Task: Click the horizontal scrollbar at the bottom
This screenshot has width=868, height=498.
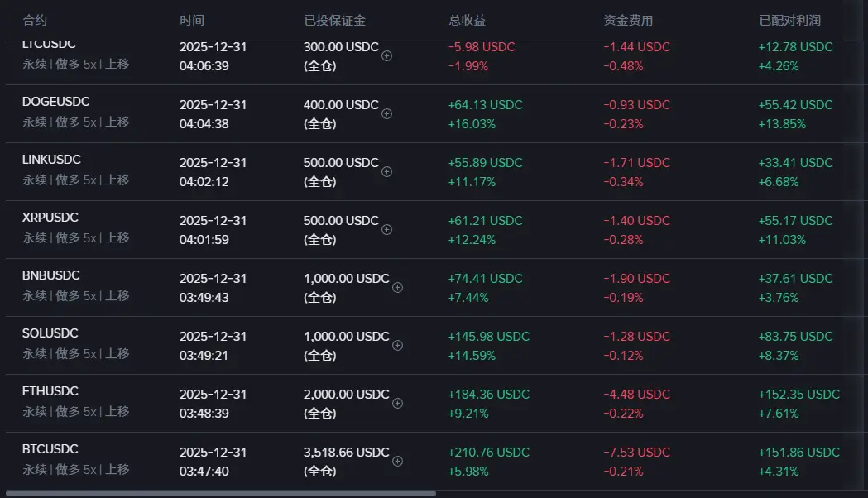Action: point(220,493)
